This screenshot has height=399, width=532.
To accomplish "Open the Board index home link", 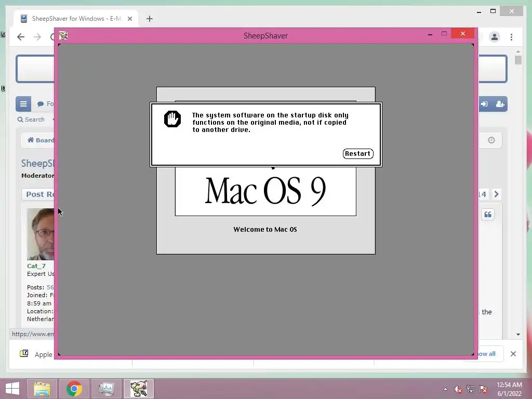I will [x=41, y=140].
